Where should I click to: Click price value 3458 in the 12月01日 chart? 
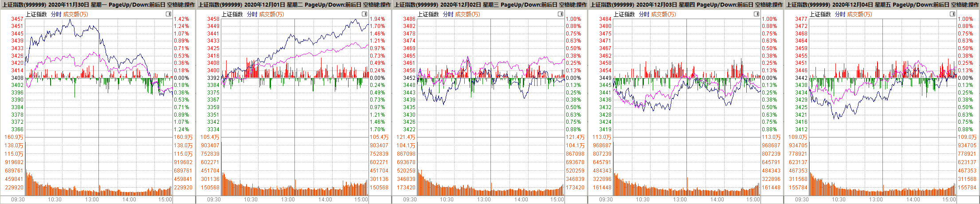click(213, 19)
